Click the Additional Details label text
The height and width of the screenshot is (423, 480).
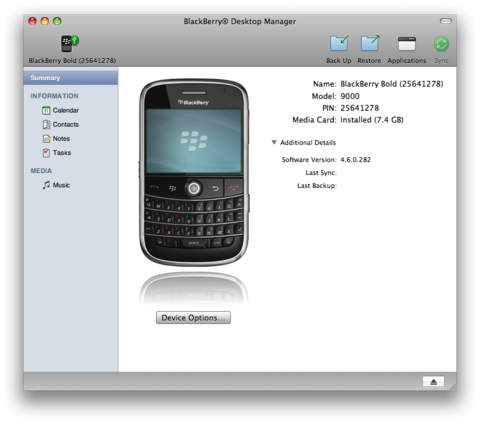pos(308,143)
